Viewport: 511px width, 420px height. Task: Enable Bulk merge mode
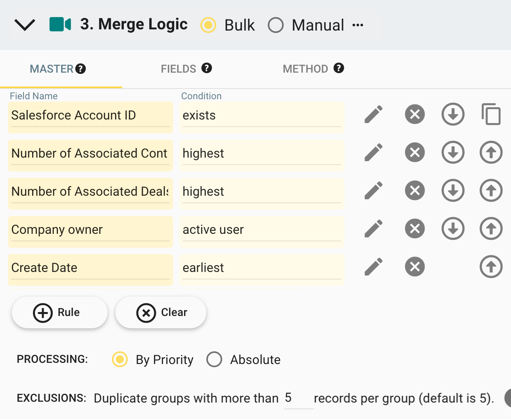208,25
